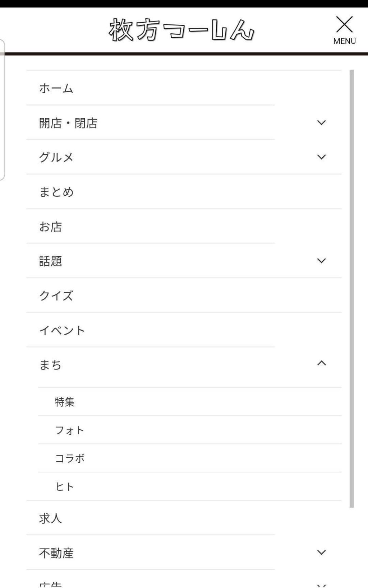Choose ヒト under まち

click(x=65, y=487)
